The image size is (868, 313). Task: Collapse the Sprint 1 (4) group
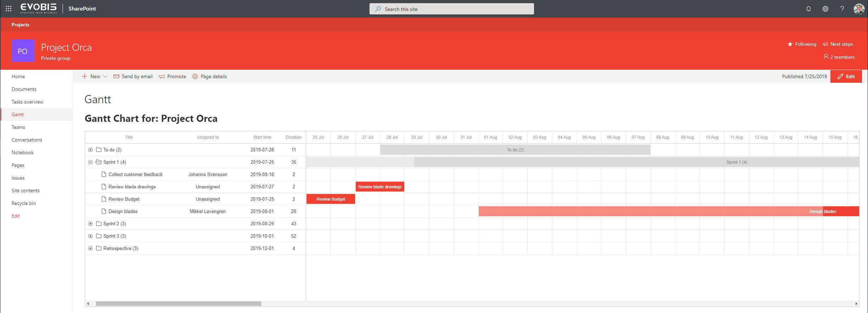pyautogui.click(x=90, y=162)
